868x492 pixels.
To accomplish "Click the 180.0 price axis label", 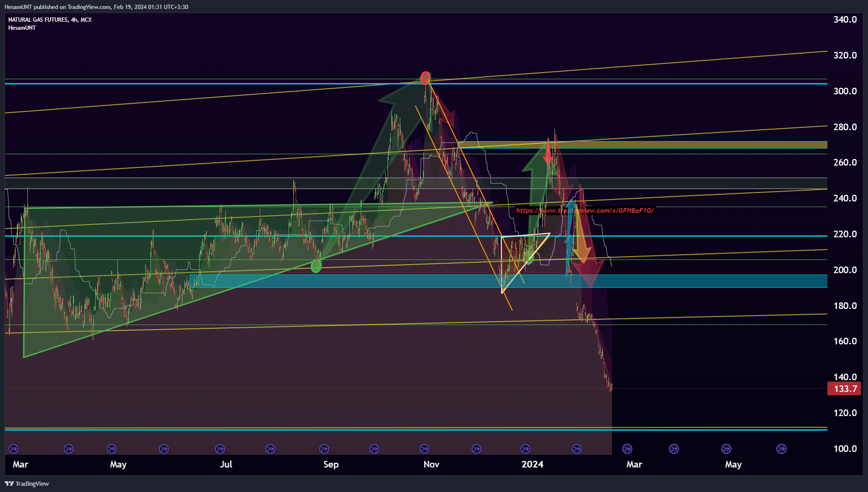I will click(x=845, y=306).
